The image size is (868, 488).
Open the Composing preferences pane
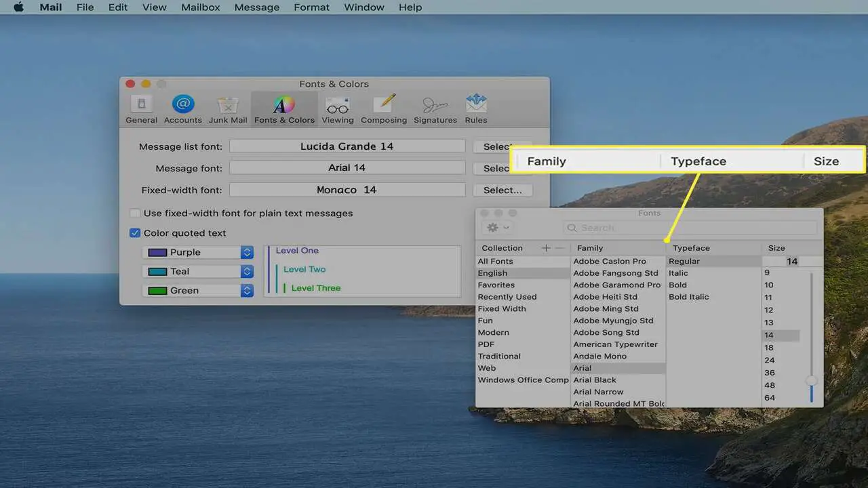(384, 109)
